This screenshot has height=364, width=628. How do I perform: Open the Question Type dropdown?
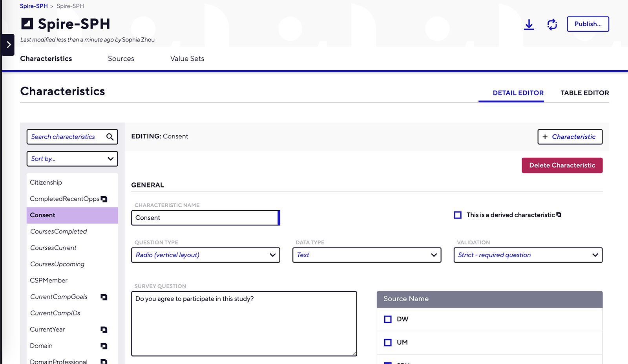205,255
